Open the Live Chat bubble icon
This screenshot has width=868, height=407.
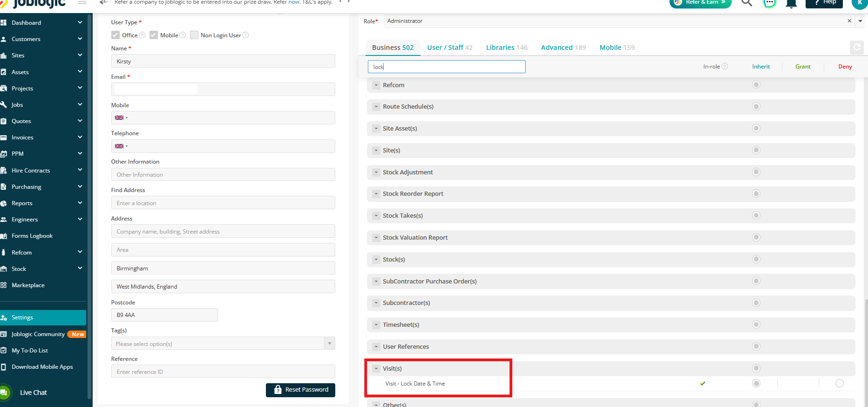[5, 393]
